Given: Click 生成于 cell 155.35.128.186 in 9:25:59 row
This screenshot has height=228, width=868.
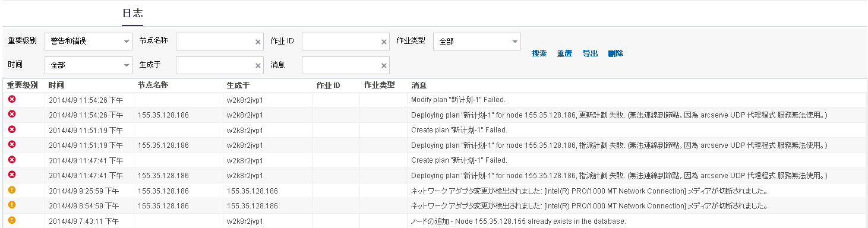Looking at the screenshot, I should (x=252, y=191).
